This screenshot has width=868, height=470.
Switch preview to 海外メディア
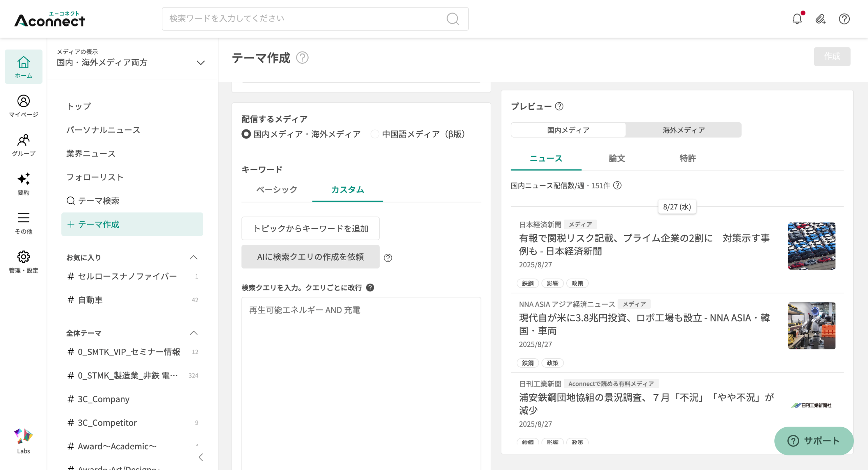click(683, 130)
